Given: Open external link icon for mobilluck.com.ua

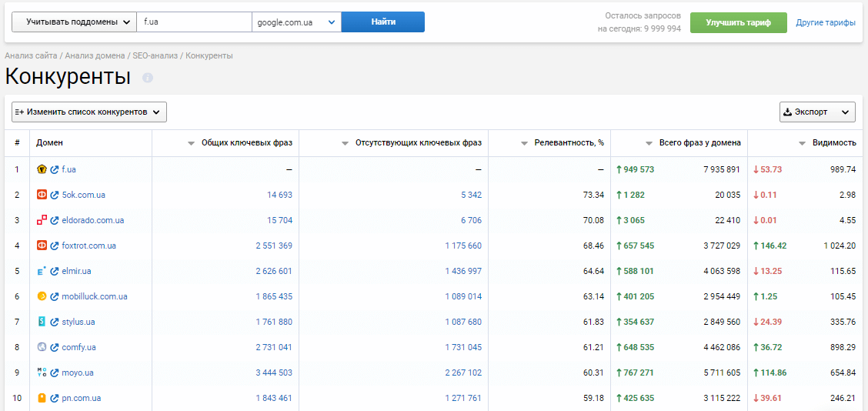Looking at the screenshot, I should click(x=54, y=296).
